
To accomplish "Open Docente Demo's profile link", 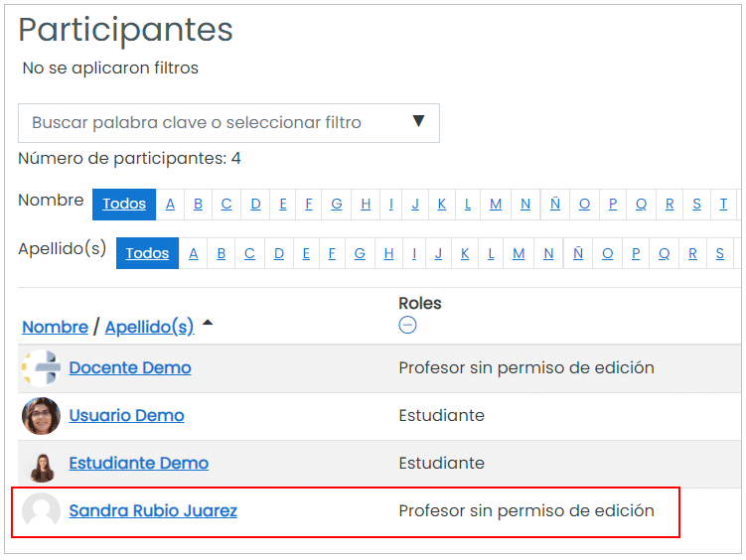I will coord(130,368).
